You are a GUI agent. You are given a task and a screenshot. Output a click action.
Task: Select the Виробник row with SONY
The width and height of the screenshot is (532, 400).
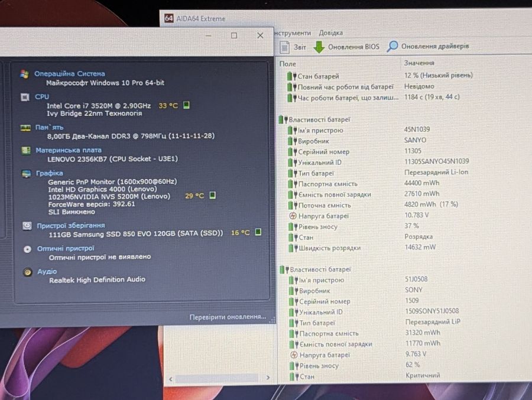[356, 291]
